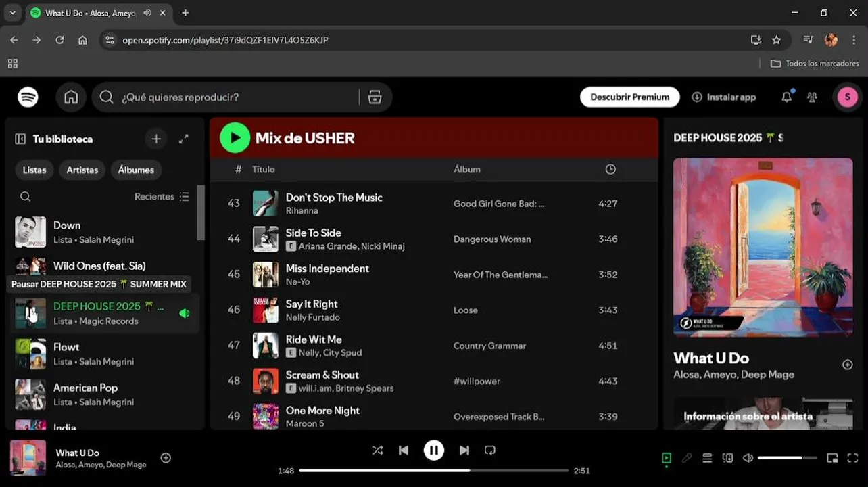Collapse the Tu biblioteca panel icon
868x487 pixels.
click(20, 139)
